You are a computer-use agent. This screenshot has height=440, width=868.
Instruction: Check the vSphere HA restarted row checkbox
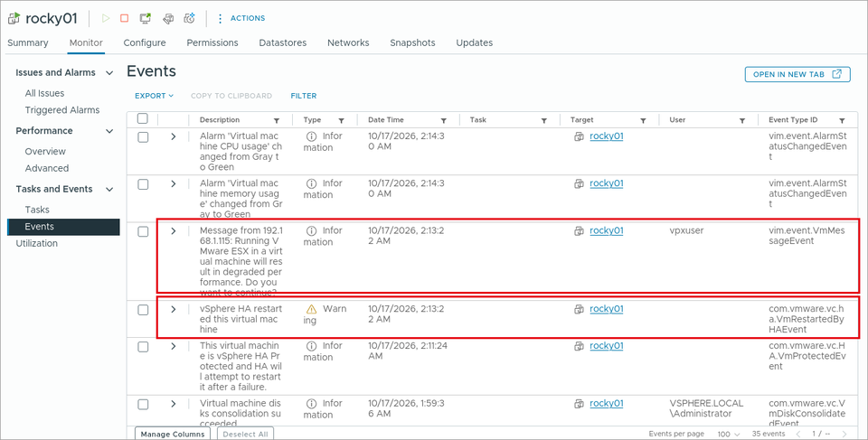click(x=143, y=309)
